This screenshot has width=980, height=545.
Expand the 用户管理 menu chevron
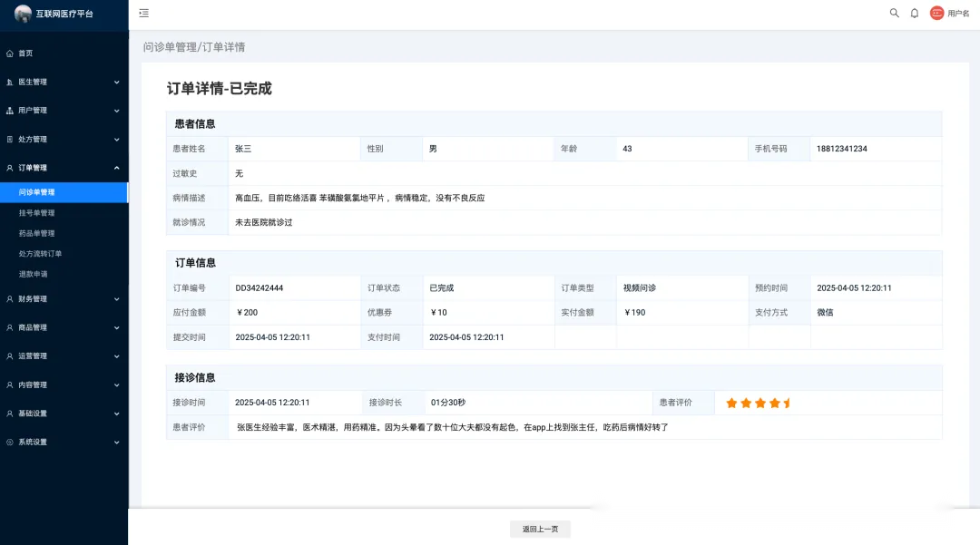click(116, 111)
